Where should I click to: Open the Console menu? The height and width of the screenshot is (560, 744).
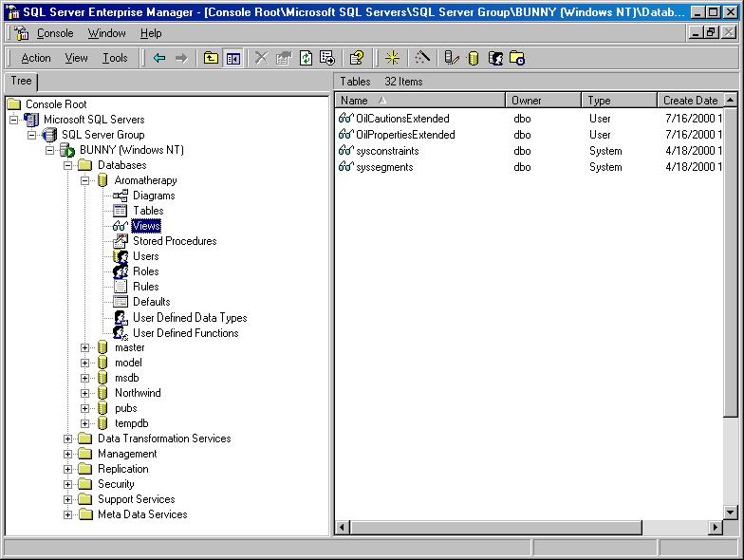[x=55, y=33]
